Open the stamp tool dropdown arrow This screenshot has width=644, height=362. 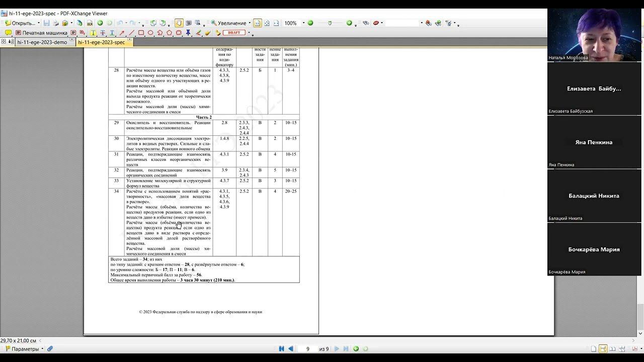tap(249, 33)
